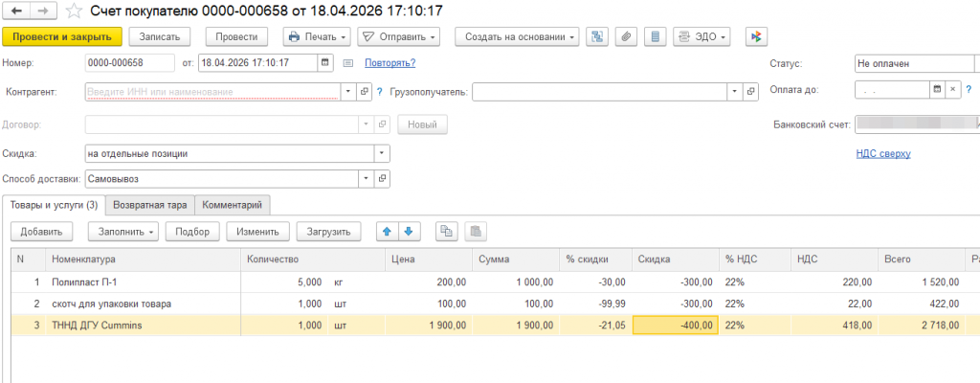Focus the Номер input field
Viewport: 980px width, 383px height.
tap(129, 62)
